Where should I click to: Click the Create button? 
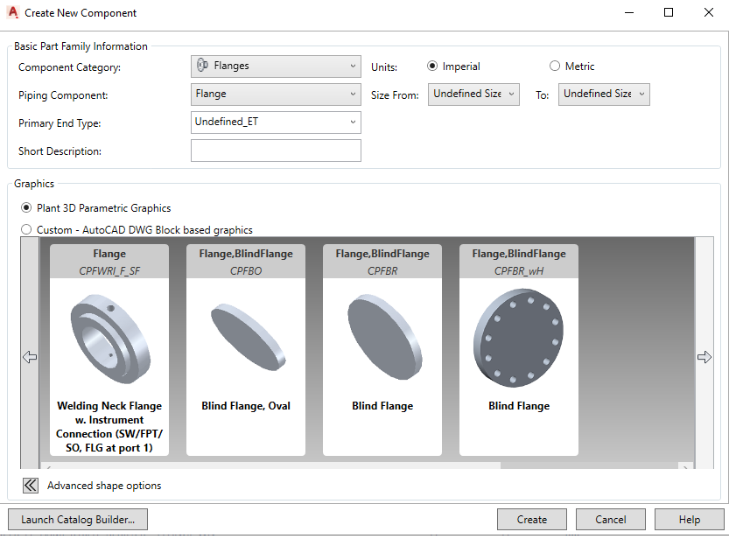[x=532, y=520]
